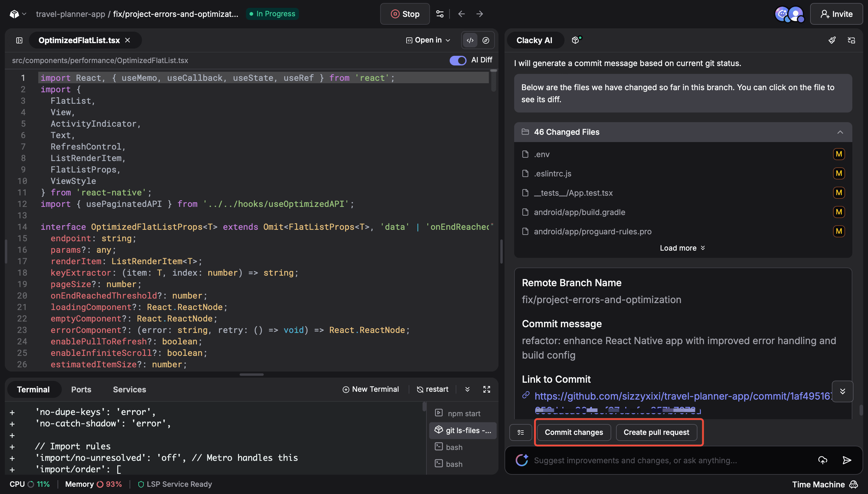The width and height of the screenshot is (868, 494).
Task: Switch to the Services tab
Action: point(129,390)
